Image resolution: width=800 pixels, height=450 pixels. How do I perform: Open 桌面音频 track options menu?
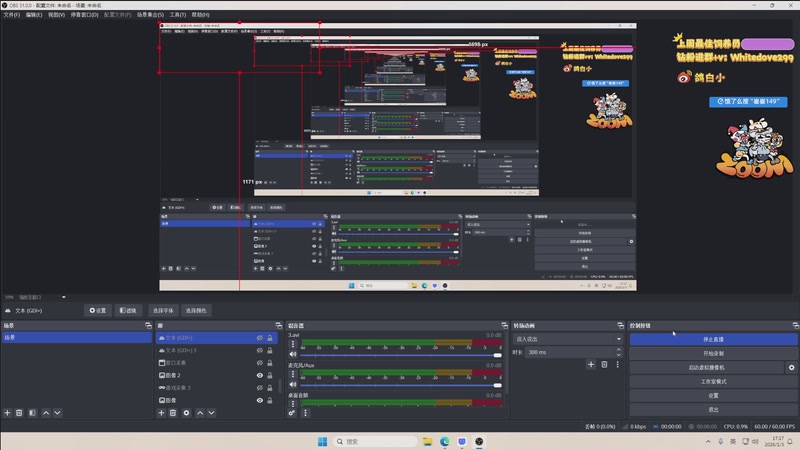point(293,404)
